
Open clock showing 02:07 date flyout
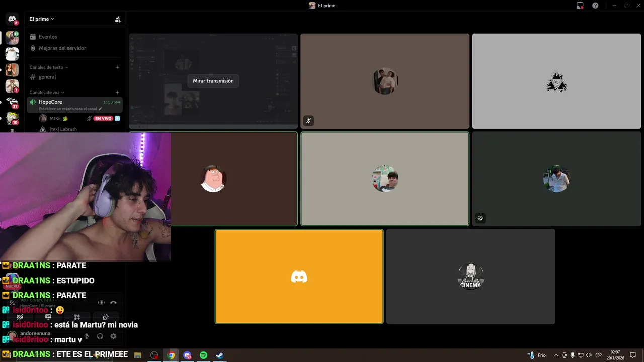pyautogui.click(x=615, y=355)
